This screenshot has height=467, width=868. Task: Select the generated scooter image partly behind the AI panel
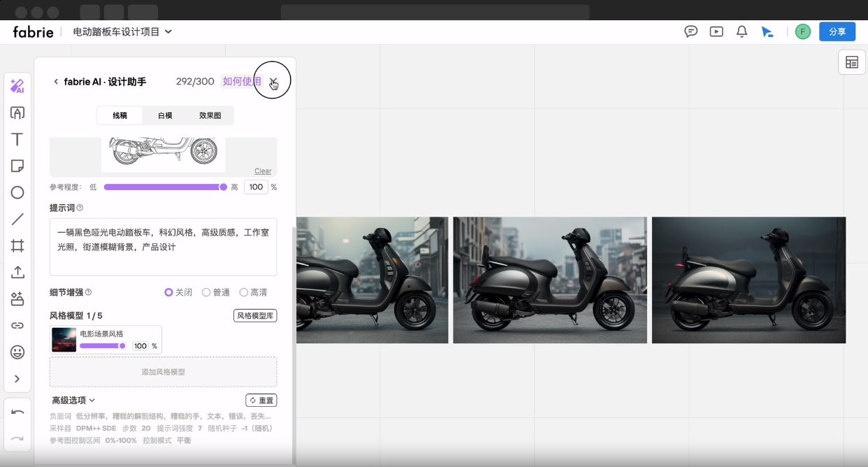tap(372, 280)
